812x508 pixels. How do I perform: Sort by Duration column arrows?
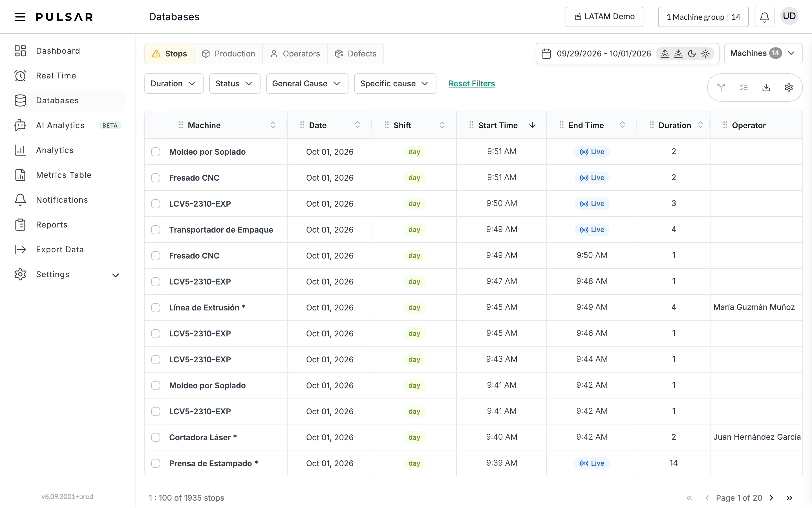700,125
